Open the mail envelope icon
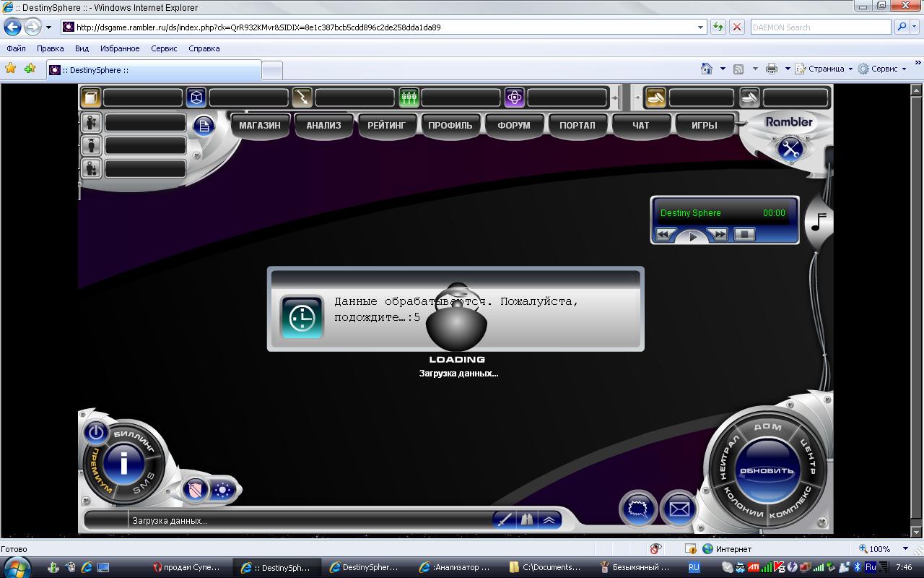 pyautogui.click(x=679, y=509)
